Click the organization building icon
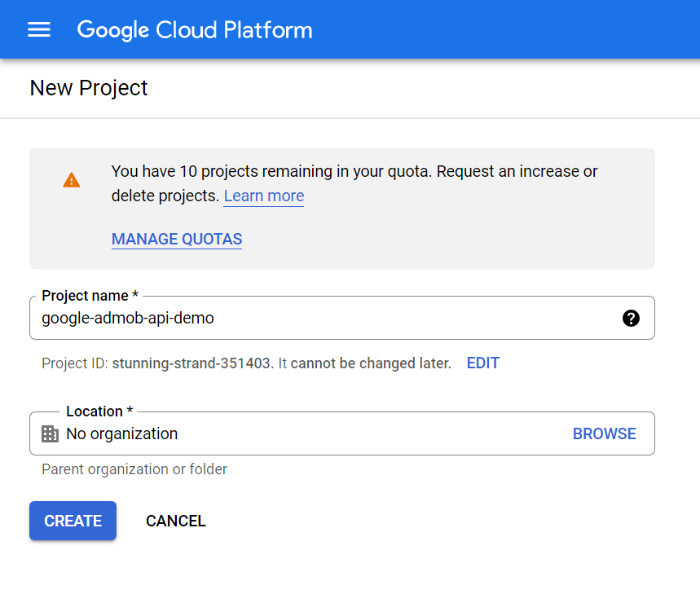The image size is (700, 594). point(50,433)
